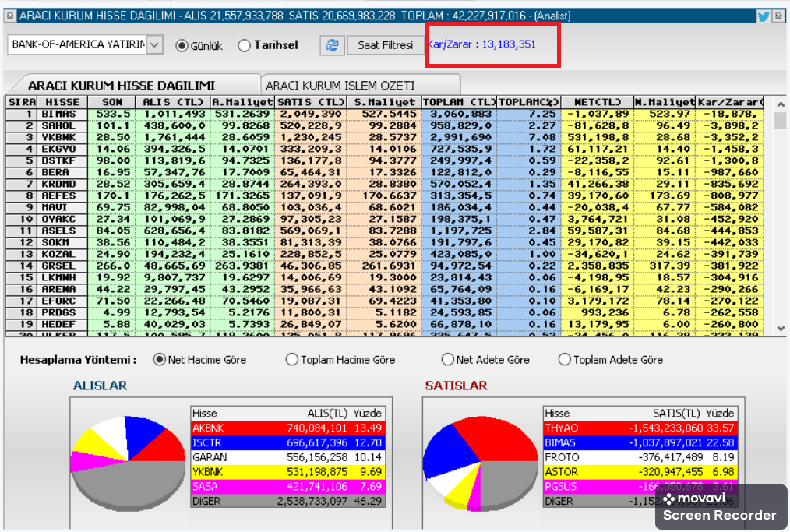The height and width of the screenshot is (532, 790).
Task: Click the table scrollbar down arrow
Action: [x=780, y=329]
